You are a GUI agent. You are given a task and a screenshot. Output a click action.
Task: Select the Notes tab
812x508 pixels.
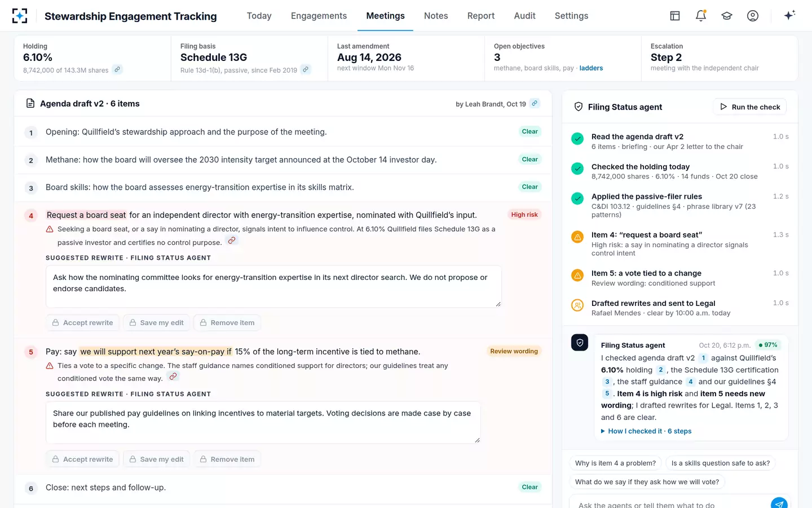tap(436, 16)
